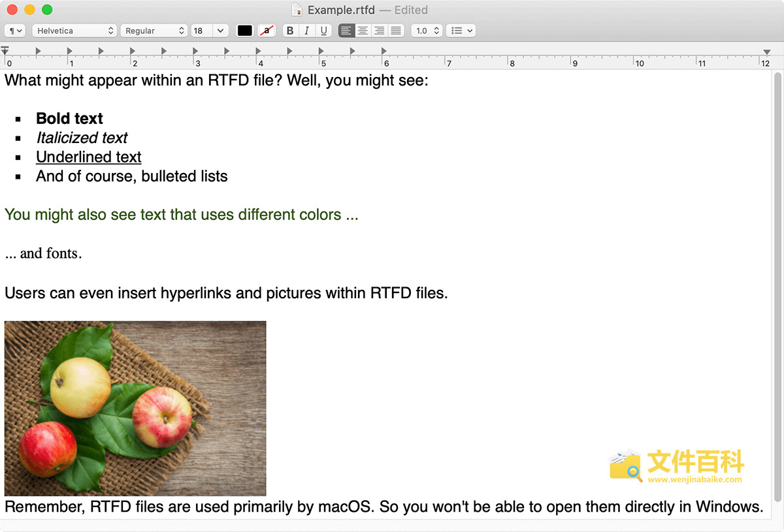This screenshot has width=784, height=532.
Task: Toggle bold formatting with the B button
Action: [290, 31]
